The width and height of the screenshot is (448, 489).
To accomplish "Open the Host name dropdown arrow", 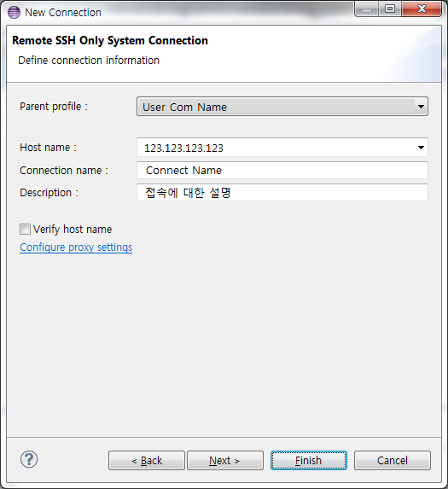I will point(421,148).
